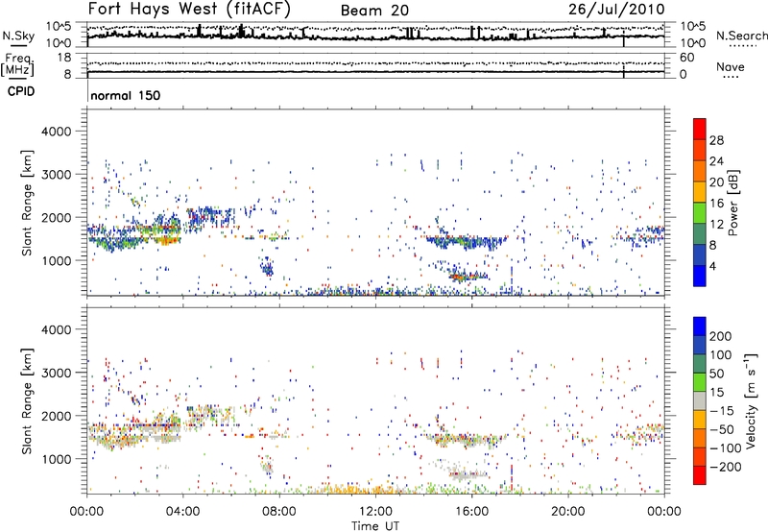Click the '18' frequency axis label

(64, 58)
